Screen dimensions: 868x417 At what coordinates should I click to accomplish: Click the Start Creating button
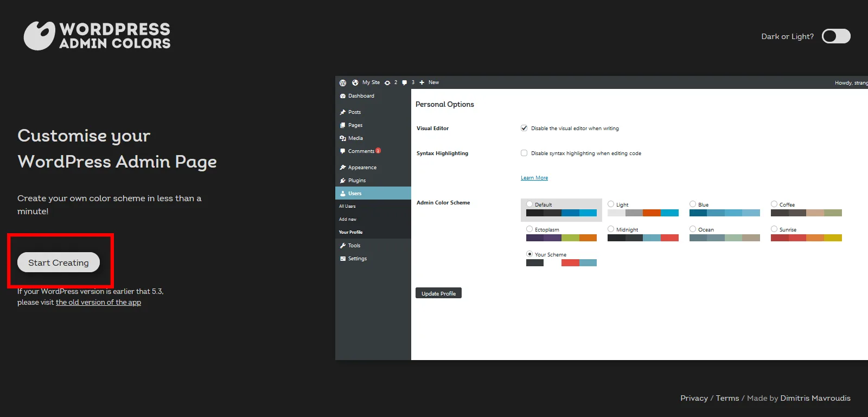(x=59, y=262)
